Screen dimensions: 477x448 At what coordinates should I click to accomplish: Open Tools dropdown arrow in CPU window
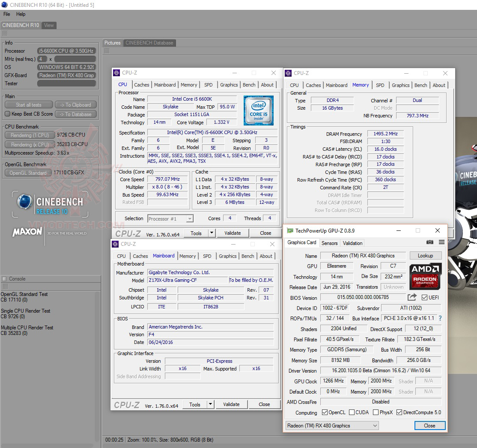[x=212, y=233]
